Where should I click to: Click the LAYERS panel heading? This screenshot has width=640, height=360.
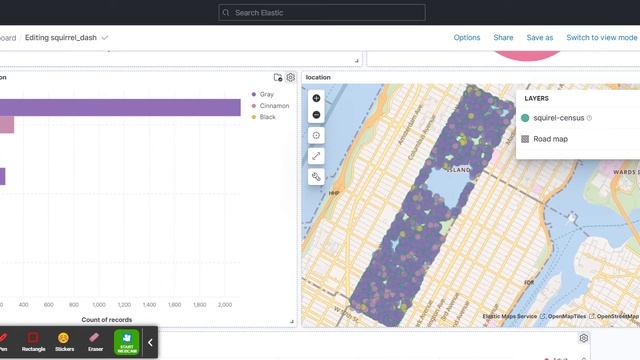pos(536,98)
